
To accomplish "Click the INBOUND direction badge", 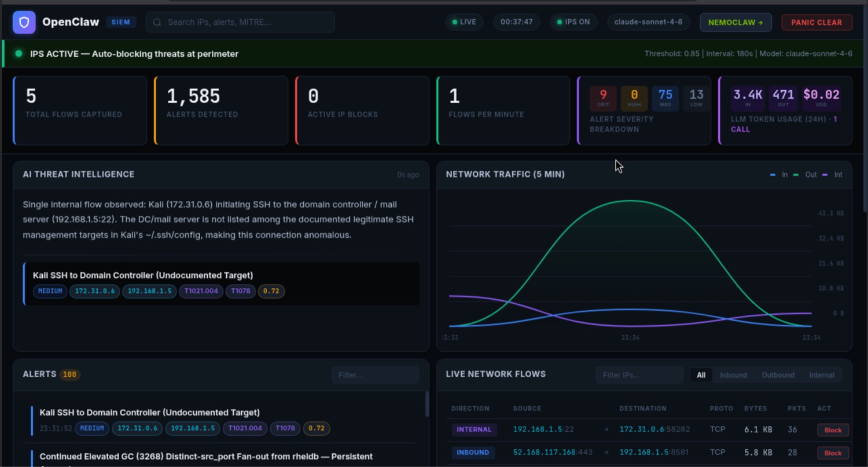I will [x=473, y=453].
